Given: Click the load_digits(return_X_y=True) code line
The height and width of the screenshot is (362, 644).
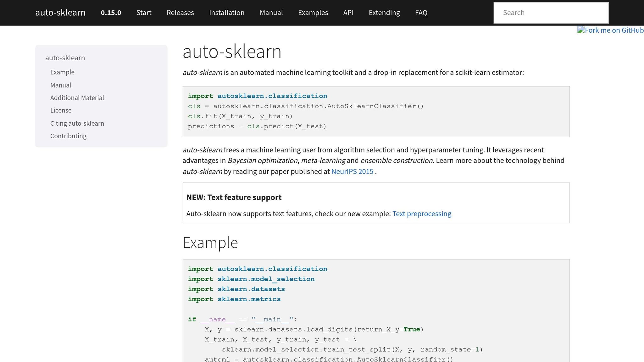Looking at the screenshot, I should (x=314, y=329).
